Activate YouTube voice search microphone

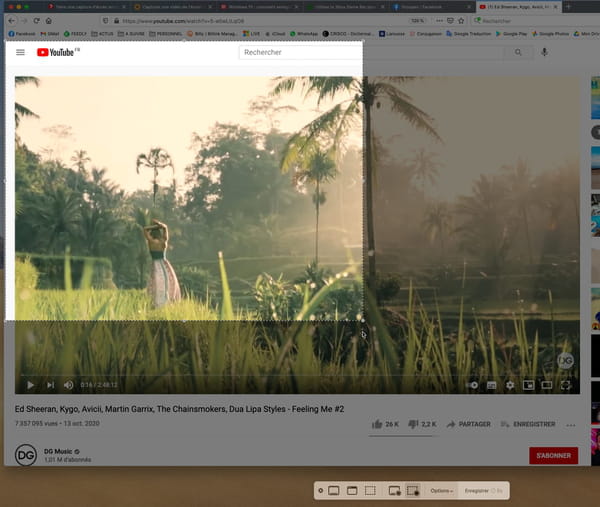pyautogui.click(x=544, y=52)
